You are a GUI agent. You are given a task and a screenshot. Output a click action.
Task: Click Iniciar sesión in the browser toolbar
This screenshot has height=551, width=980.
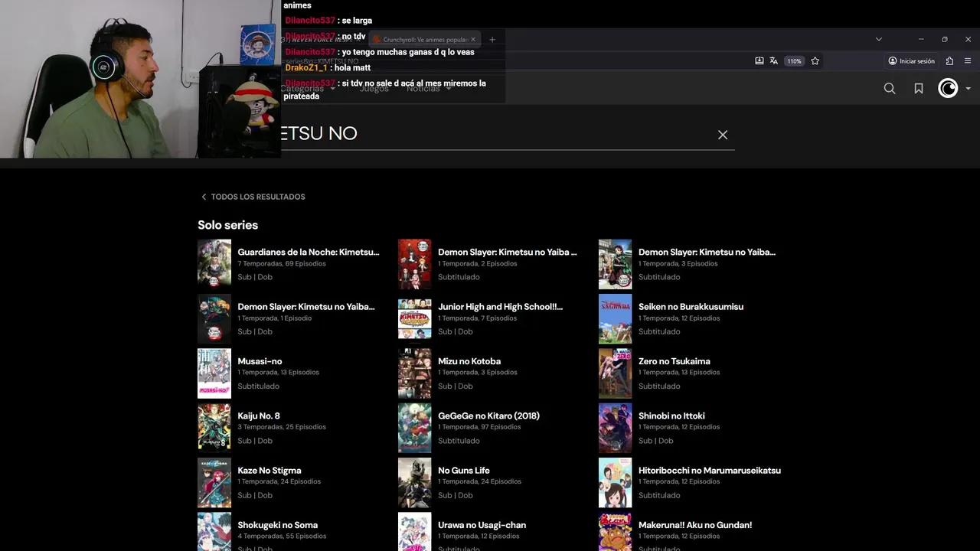pyautogui.click(x=911, y=61)
